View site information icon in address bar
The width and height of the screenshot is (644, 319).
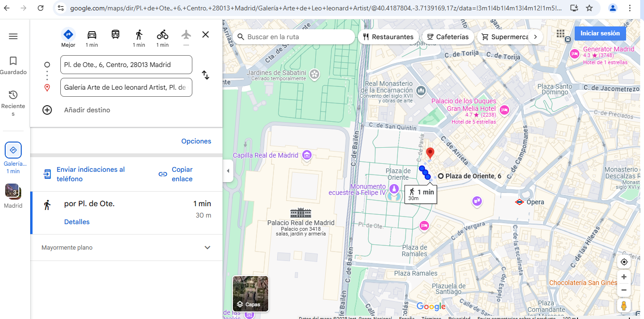pyautogui.click(x=60, y=8)
